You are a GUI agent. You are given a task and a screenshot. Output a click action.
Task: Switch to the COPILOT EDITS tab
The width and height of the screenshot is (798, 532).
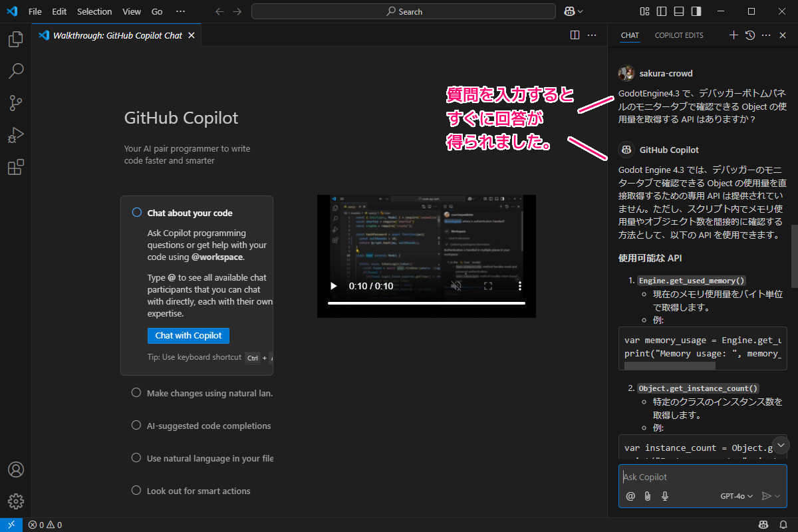(x=678, y=35)
